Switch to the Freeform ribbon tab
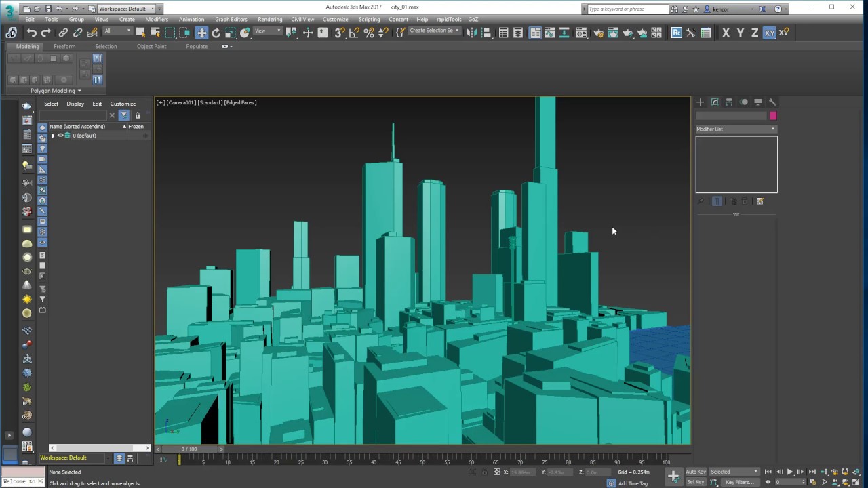The image size is (868, 488). tap(64, 47)
